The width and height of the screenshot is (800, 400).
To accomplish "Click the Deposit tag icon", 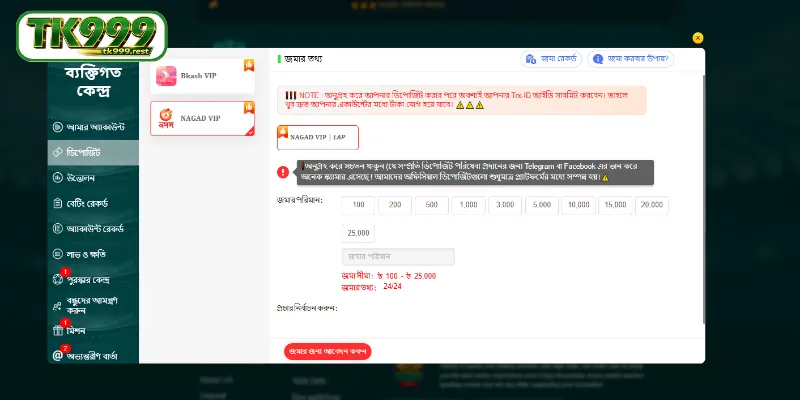I will tap(58, 153).
